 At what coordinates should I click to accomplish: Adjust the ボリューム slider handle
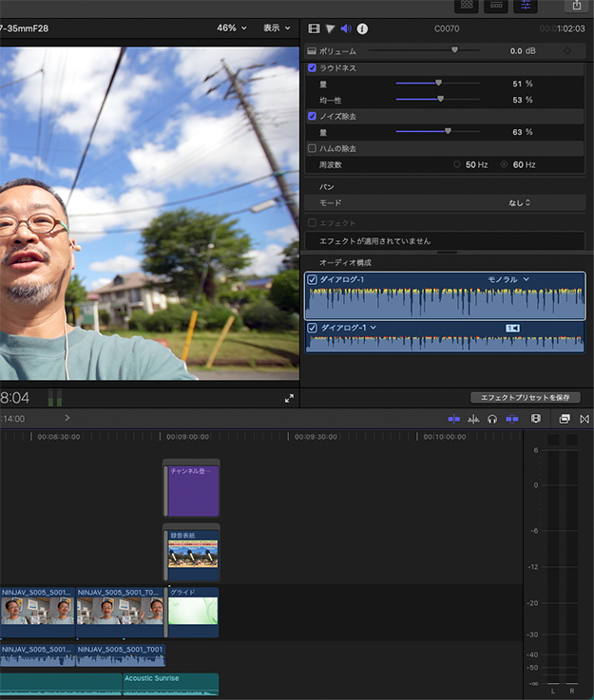pyautogui.click(x=454, y=50)
